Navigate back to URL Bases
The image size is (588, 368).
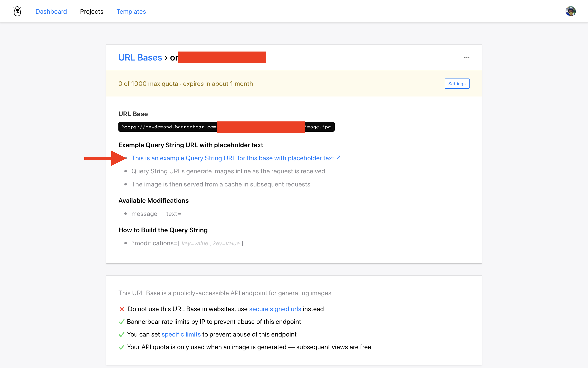(x=140, y=57)
